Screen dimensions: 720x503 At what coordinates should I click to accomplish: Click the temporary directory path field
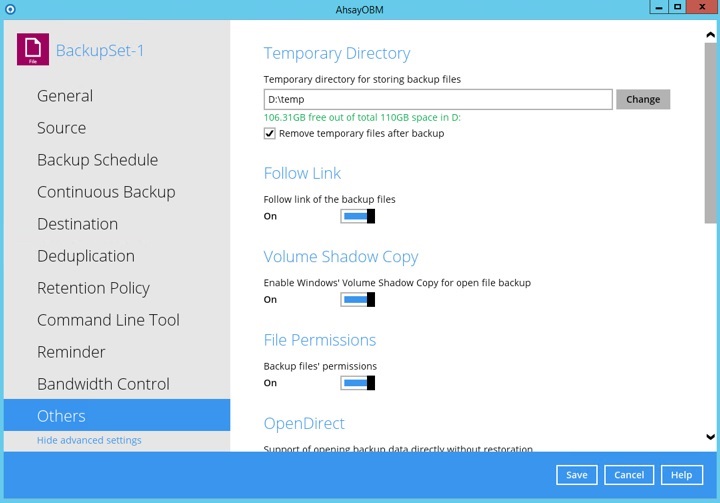[437, 99]
